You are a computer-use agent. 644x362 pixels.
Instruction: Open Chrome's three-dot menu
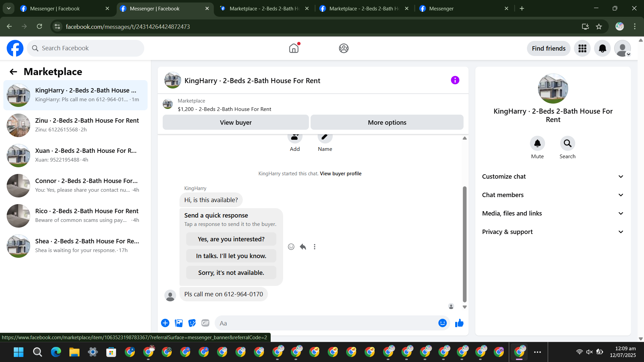pos(635,26)
